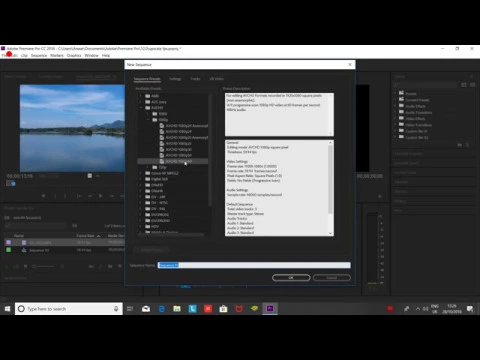Select the DNxHR preset folder
Viewport: 480px width, 360px height.
coord(157,191)
